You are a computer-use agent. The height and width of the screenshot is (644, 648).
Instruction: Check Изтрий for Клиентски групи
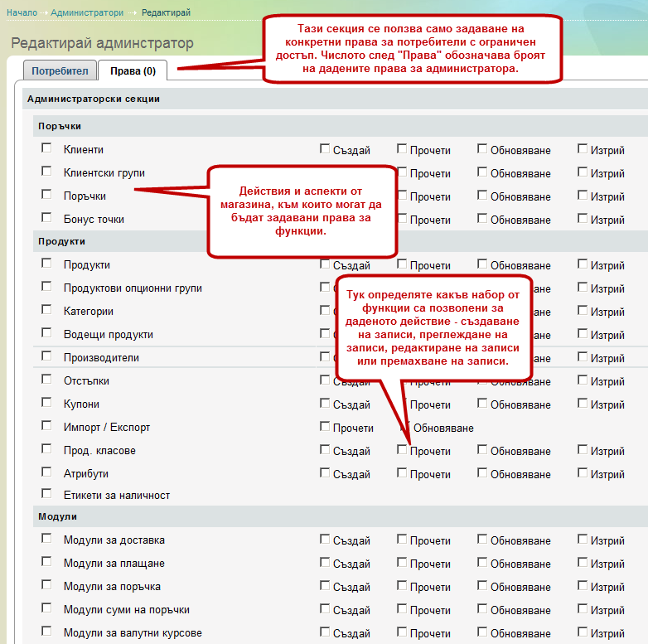tap(583, 172)
